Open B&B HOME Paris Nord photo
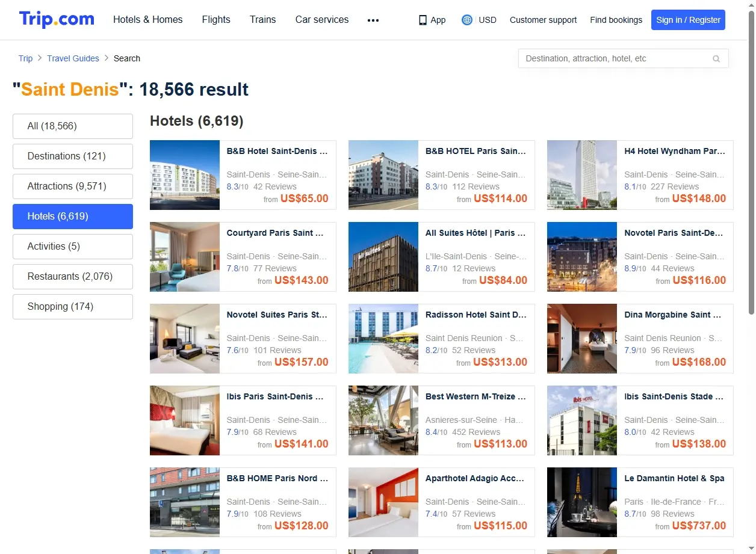The width and height of the screenshot is (756, 554). 185,502
